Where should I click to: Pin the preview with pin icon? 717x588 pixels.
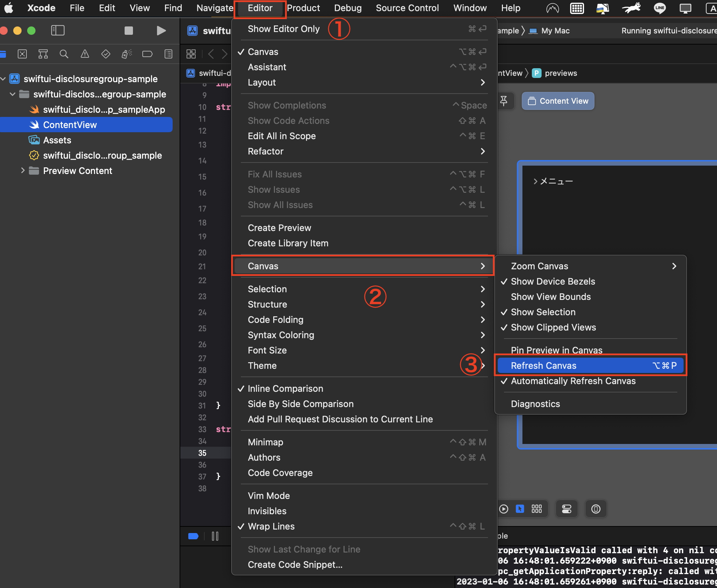click(x=504, y=101)
